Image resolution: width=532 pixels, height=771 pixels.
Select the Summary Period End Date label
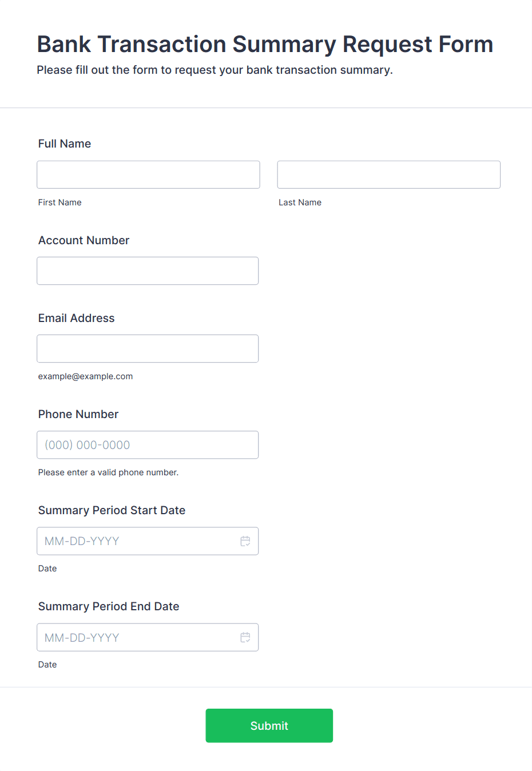pyautogui.click(x=109, y=606)
